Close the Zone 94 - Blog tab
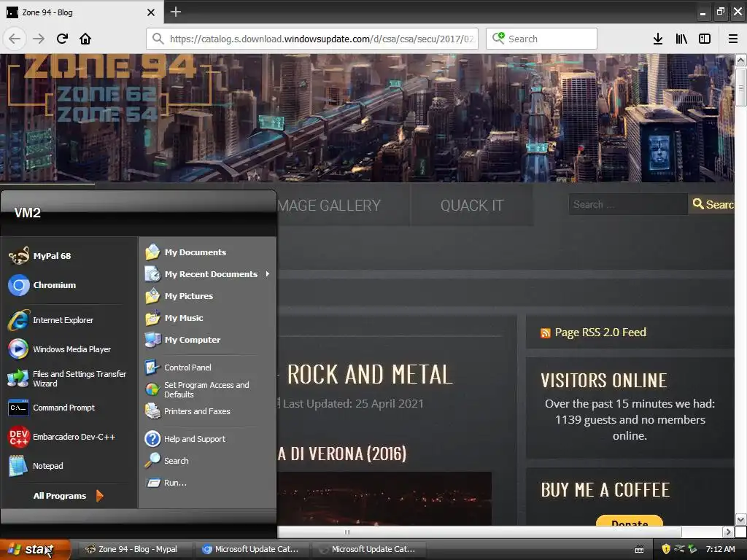 (x=150, y=12)
